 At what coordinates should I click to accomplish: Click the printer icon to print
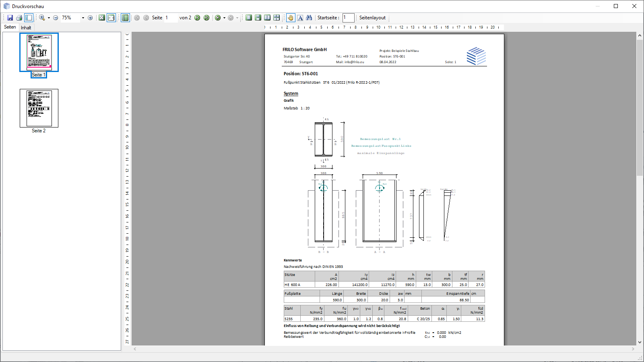19,18
